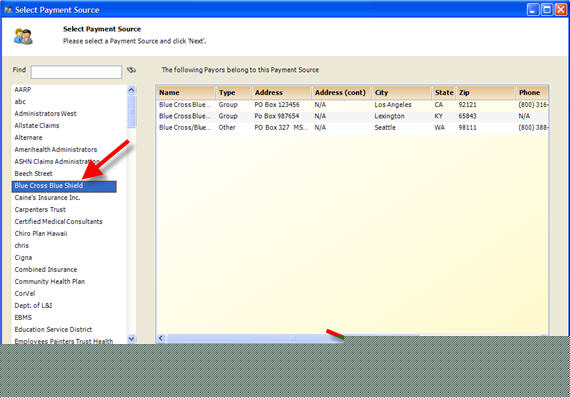
Task: Sort by the Address column header
Action: (282, 93)
